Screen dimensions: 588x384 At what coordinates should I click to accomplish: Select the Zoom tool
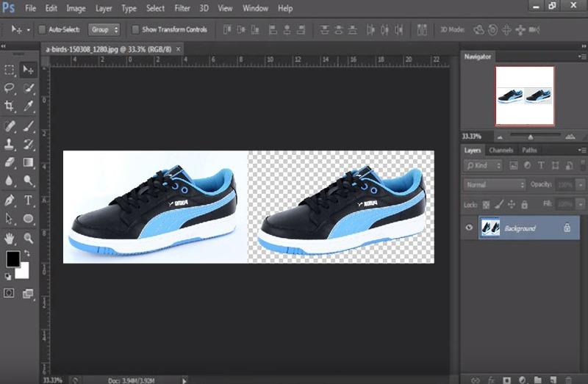tap(28, 238)
